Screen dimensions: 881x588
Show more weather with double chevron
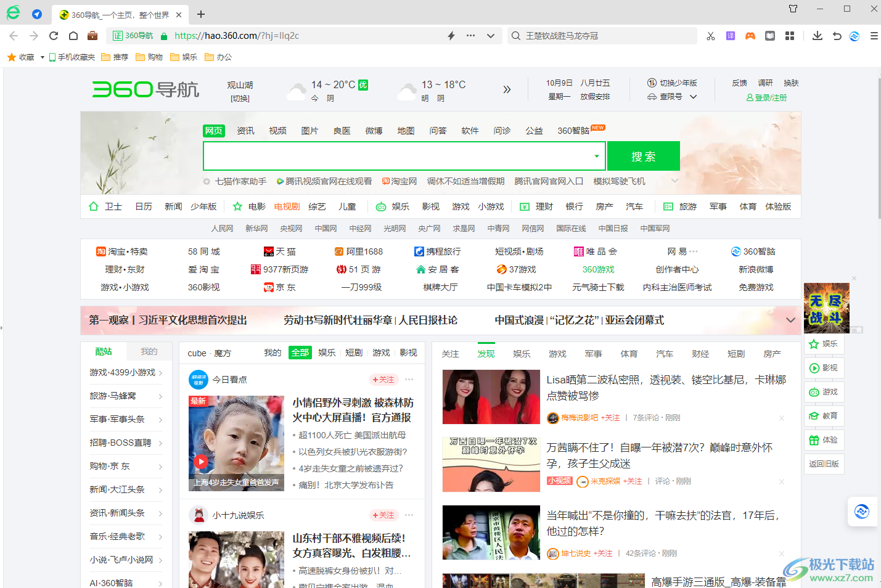click(507, 89)
